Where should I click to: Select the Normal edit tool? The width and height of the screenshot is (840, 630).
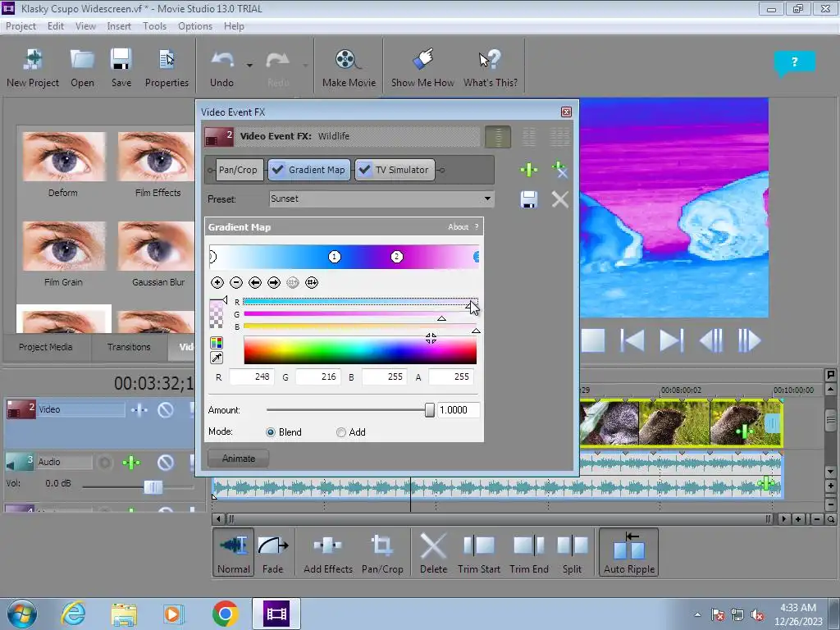click(234, 552)
